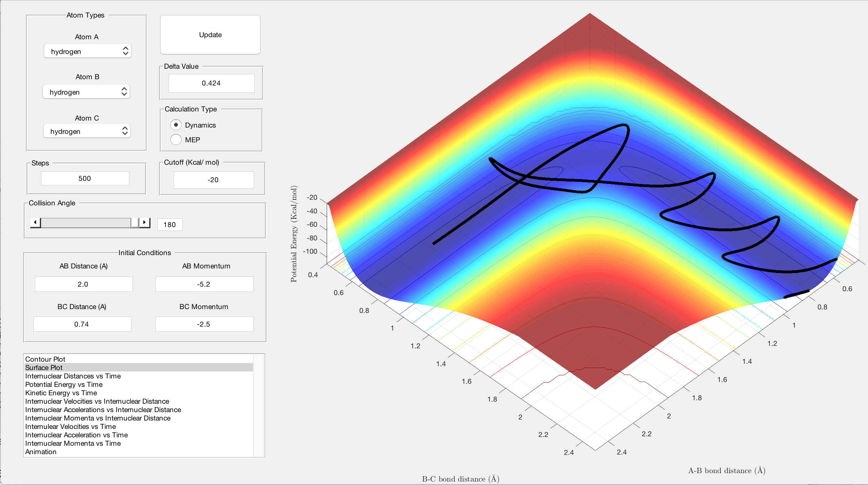Click the Cutoff value field
The width and height of the screenshot is (868, 485).
pos(213,180)
